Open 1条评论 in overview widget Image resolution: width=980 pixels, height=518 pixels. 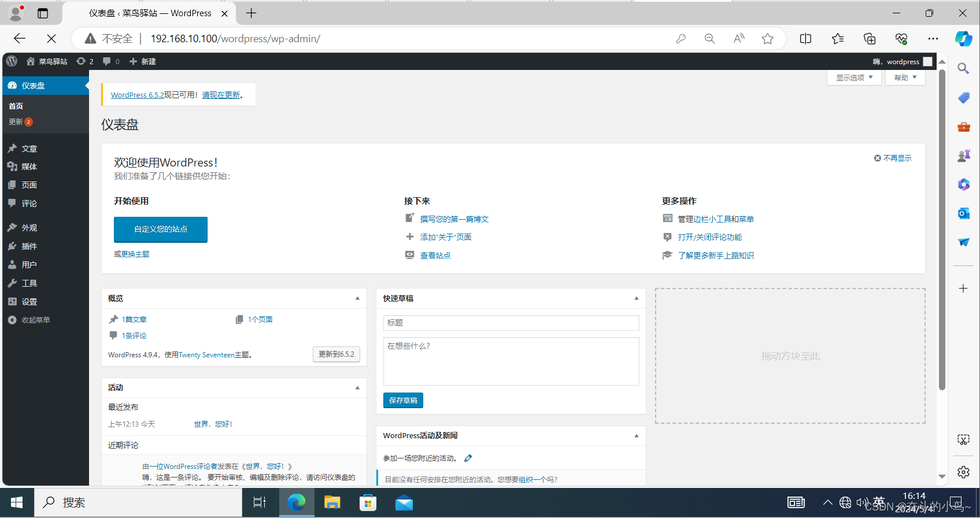[134, 336]
